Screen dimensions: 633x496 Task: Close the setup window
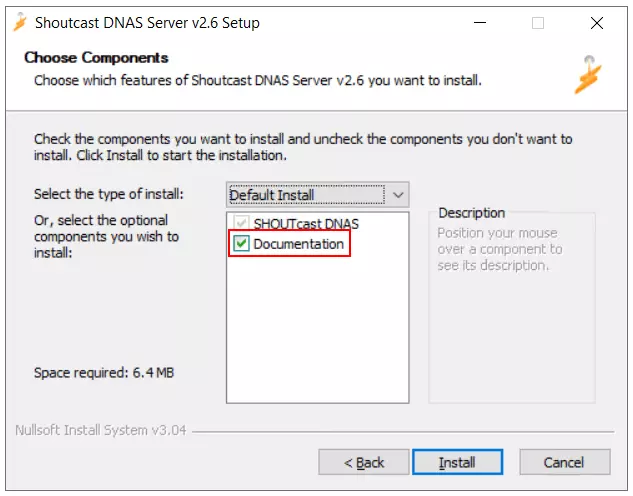tap(597, 23)
